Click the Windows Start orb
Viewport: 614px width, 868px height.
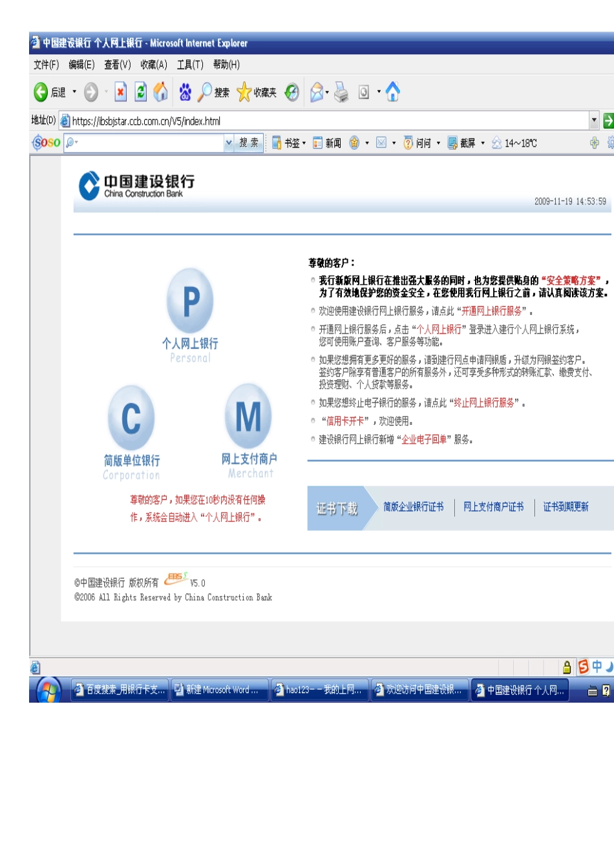pyautogui.click(x=47, y=690)
